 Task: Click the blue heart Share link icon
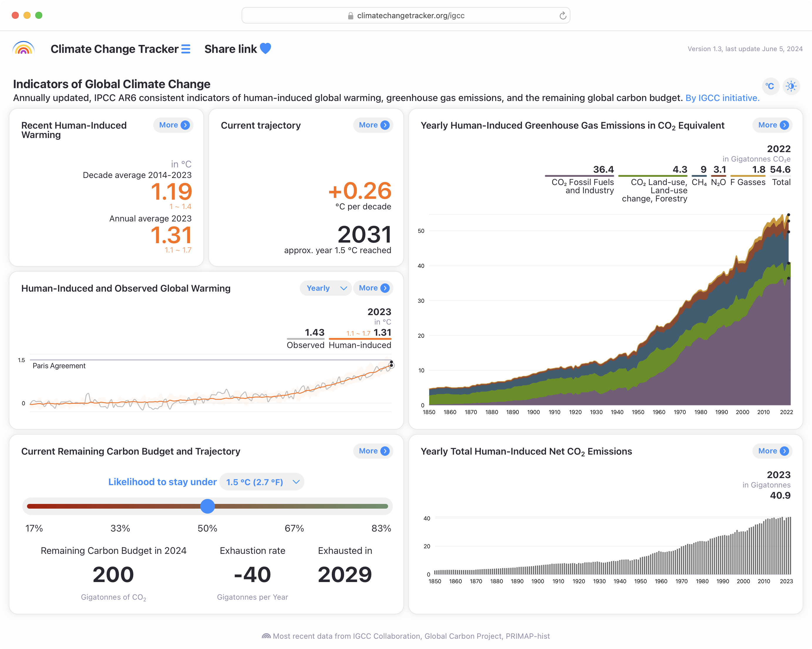265,48
